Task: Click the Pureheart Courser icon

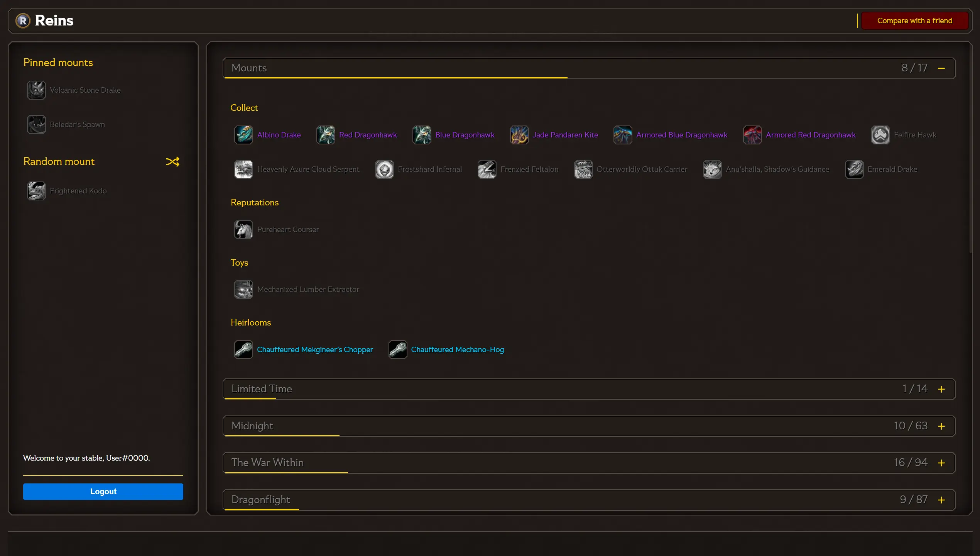Action: [x=243, y=229]
